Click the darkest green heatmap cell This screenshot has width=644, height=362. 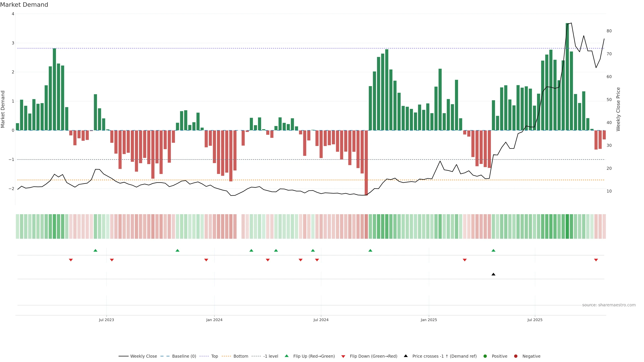point(567,226)
